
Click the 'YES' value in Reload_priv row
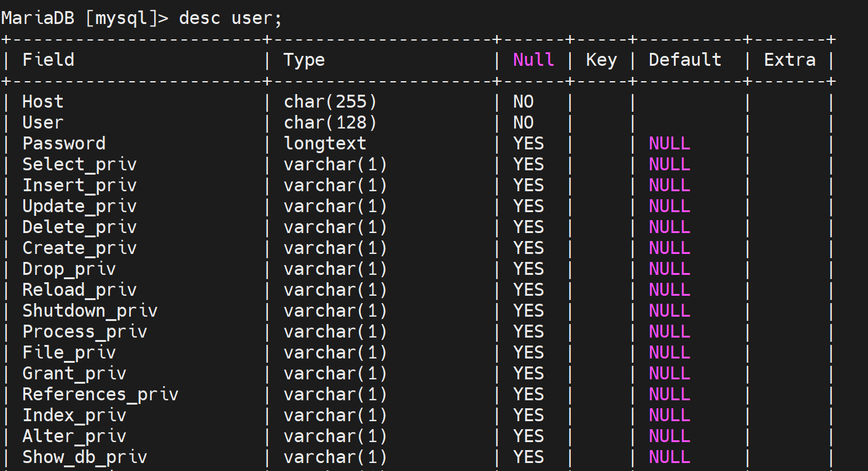click(529, 290)
